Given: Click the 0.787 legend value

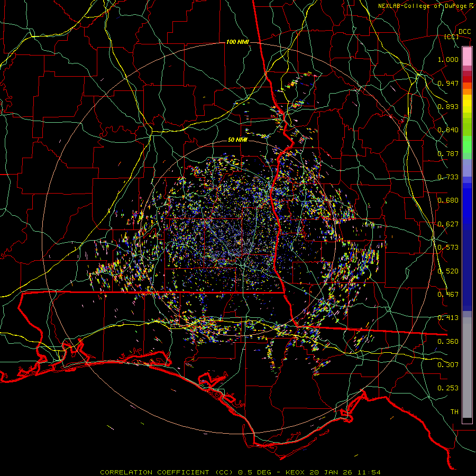Looking at the screenshot, I should click(448, 153).
